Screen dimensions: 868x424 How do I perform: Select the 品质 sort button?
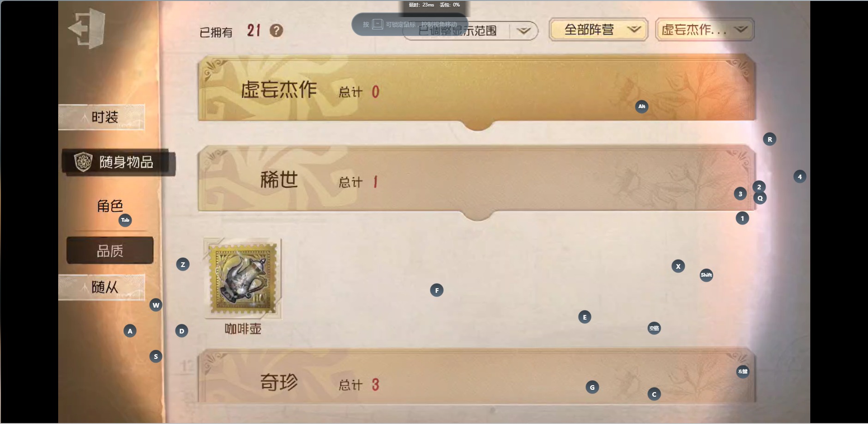110,251
